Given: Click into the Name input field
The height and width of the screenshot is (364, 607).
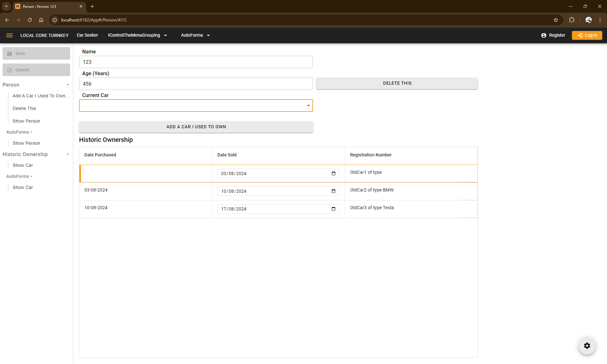Looking at the screenshot, I should pyautogui.click(x=196, y=62).
